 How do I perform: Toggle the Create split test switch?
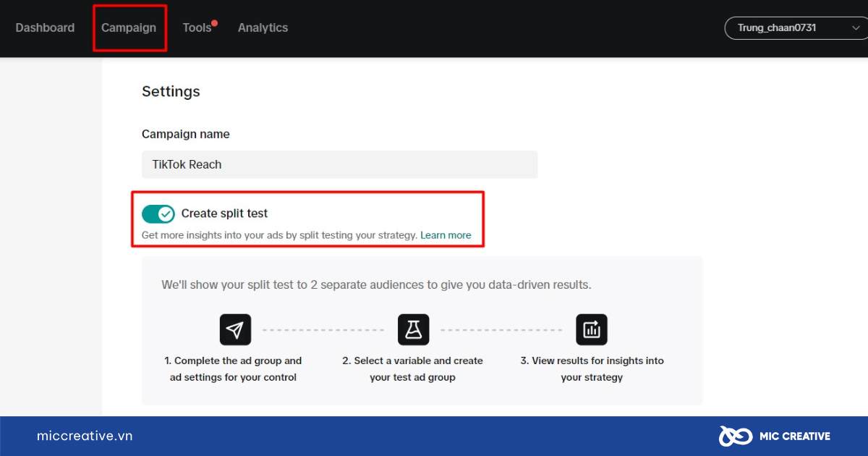point(158,214)
